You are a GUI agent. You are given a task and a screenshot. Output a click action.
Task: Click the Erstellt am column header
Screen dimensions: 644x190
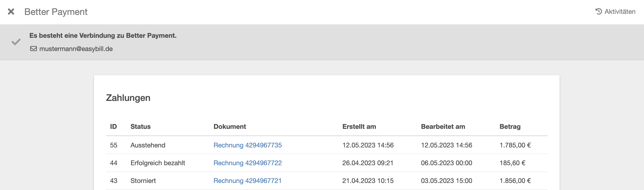[359, 127]
